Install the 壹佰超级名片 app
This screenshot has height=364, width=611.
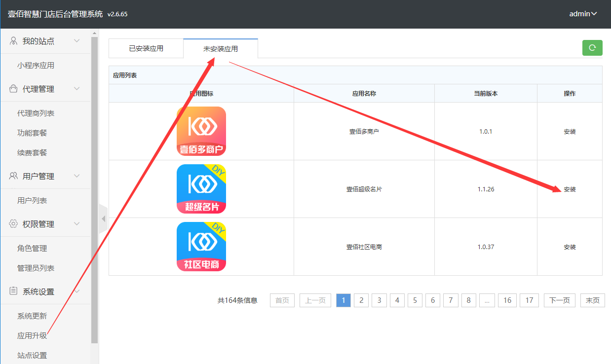pos(570,189)
